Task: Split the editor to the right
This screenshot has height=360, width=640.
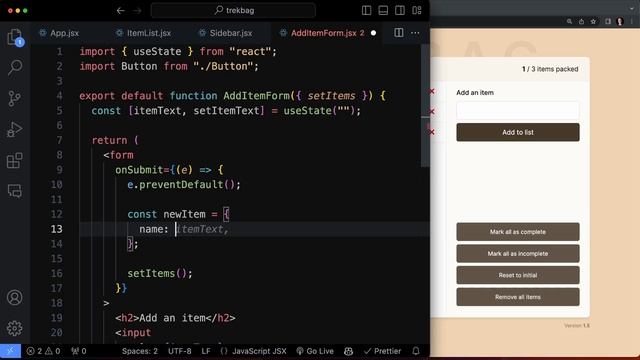Action: click(x=399, y=33)
